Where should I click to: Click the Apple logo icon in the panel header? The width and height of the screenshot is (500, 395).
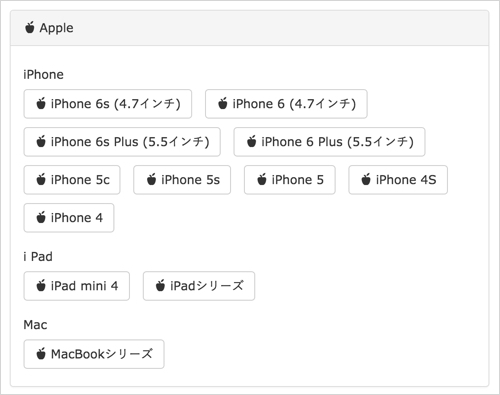30,27
